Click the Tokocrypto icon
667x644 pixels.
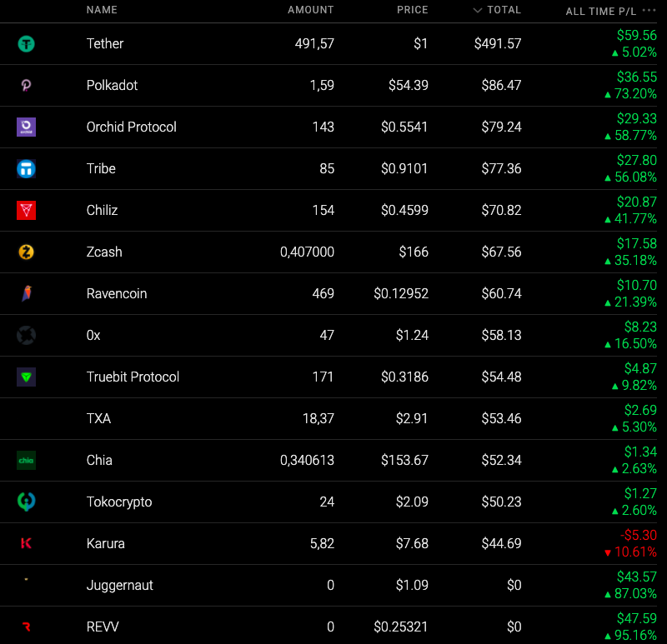point(26,502)
